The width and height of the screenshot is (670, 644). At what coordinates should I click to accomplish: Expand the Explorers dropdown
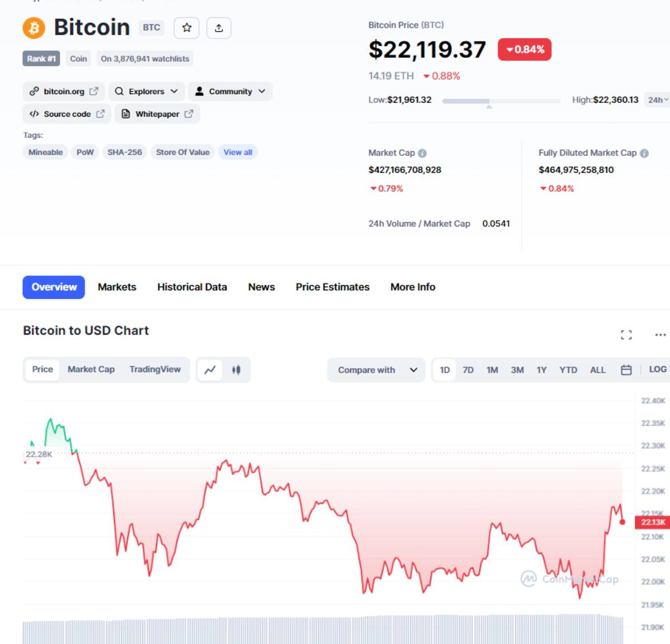pyautogui.click(x=146, y=92)
